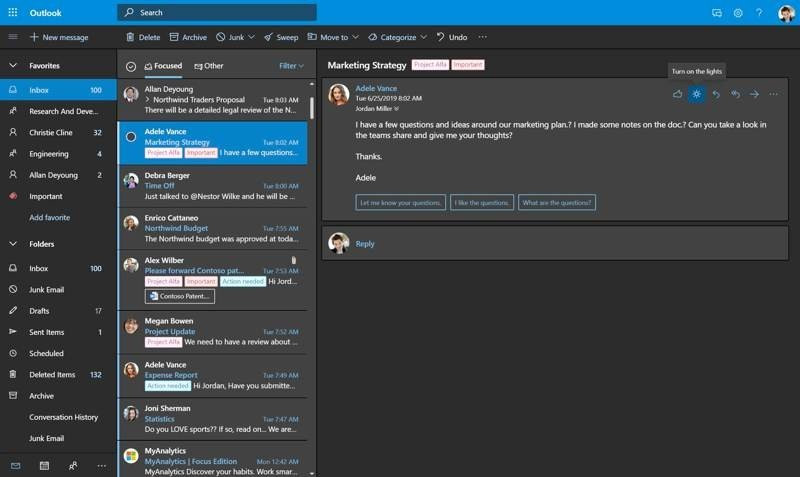Expand the Northwind Traders Proposal conversation
Screen dimensions: 800x477
click(x=147, y=99)
